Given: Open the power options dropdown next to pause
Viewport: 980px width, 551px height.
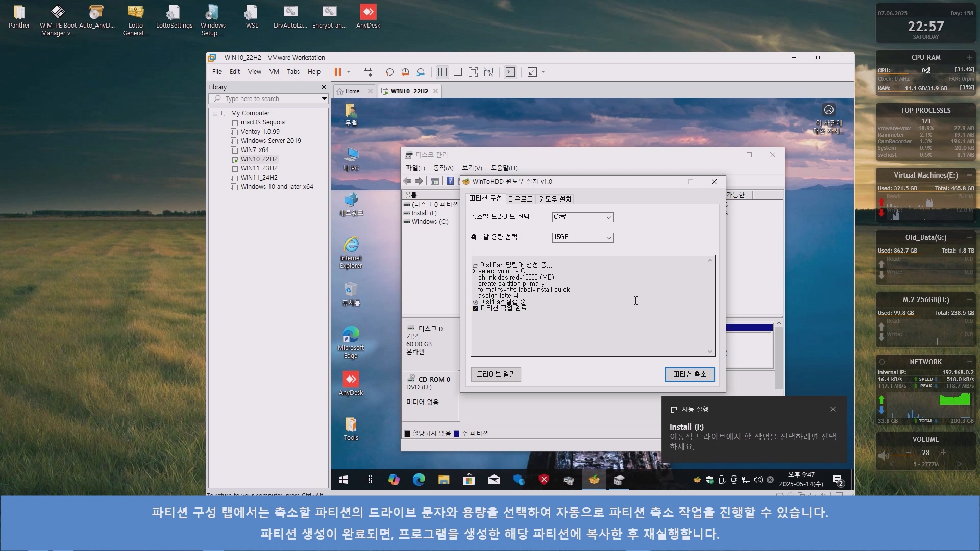Looking at the screenshot, I should (x=349, y=72).
